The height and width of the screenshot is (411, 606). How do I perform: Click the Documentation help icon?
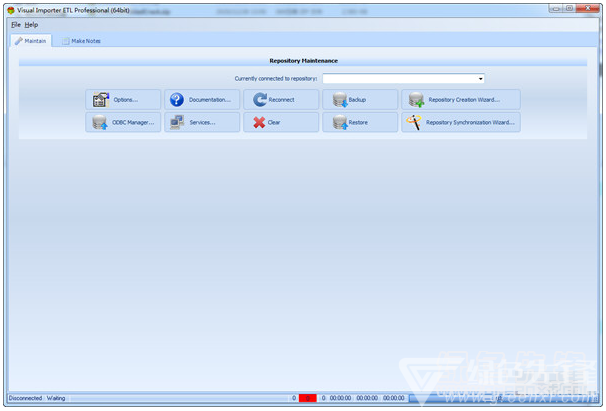(177, 99)
